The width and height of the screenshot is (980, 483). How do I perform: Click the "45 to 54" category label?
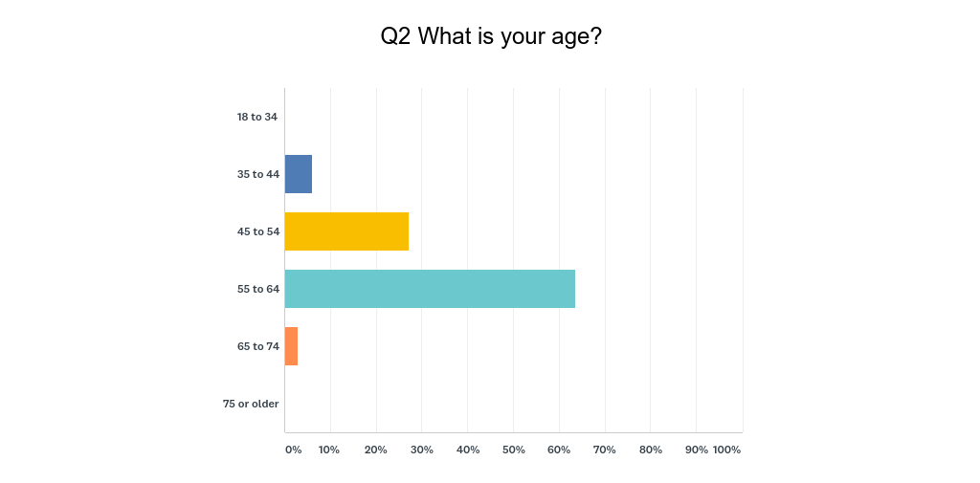tap(257, 231)
